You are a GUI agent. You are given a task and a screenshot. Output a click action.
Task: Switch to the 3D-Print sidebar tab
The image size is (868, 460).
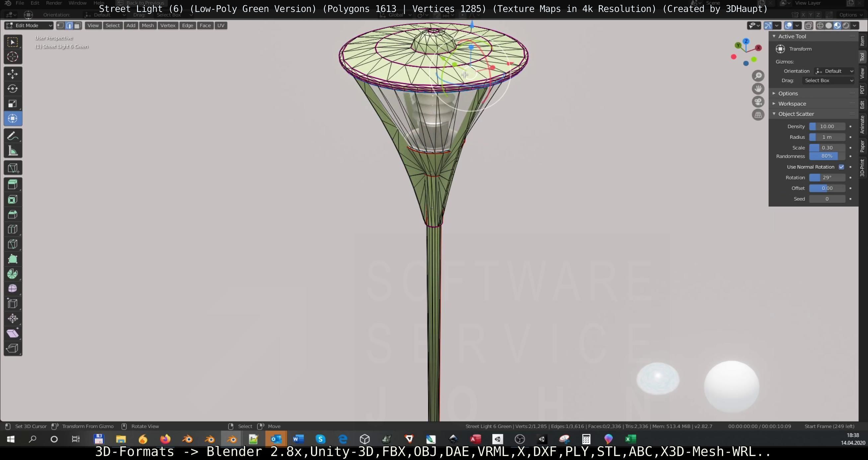point(863,168)
